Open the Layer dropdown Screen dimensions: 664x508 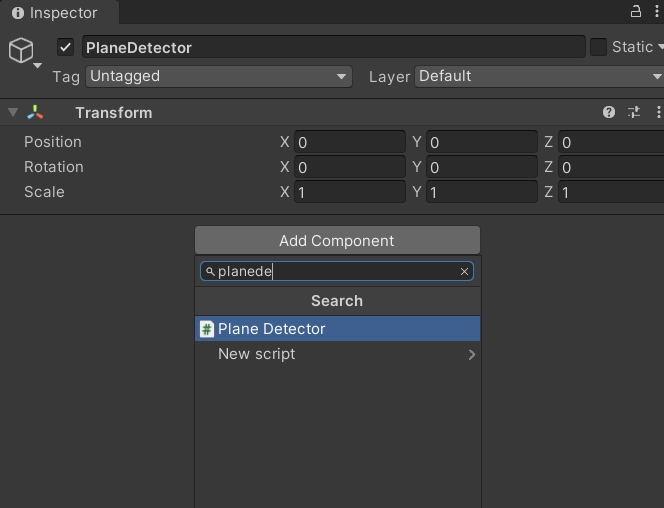click(538, 76)
